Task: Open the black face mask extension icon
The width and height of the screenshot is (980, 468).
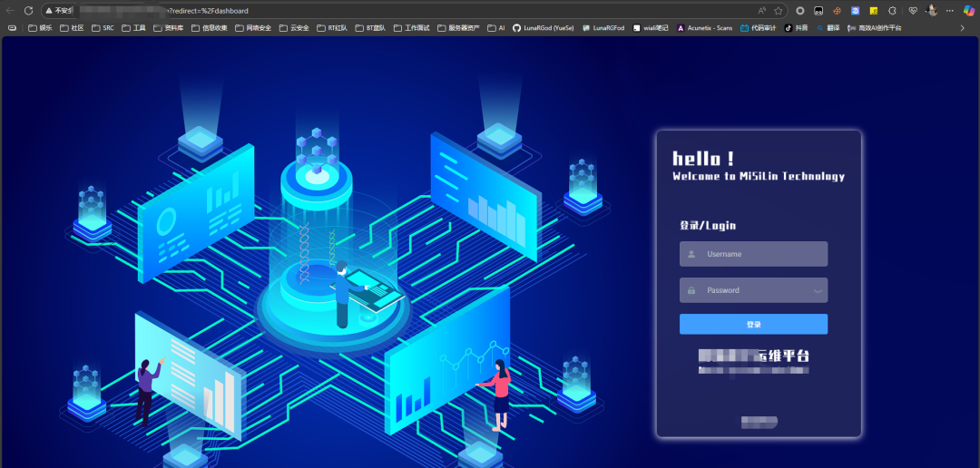Action: tap(818, 11)
